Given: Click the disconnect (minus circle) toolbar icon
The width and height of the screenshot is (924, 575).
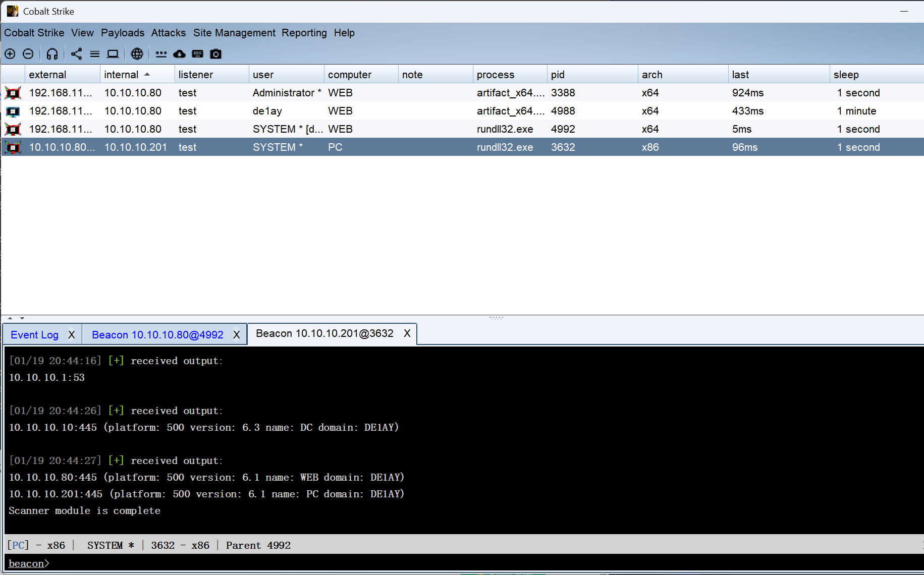Looking at the screenshot, I should point(28,54).
